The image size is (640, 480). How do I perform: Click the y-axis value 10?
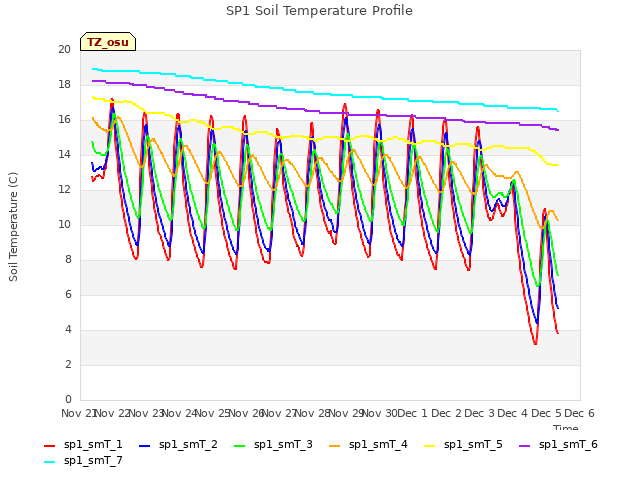[x=64, y=224]
